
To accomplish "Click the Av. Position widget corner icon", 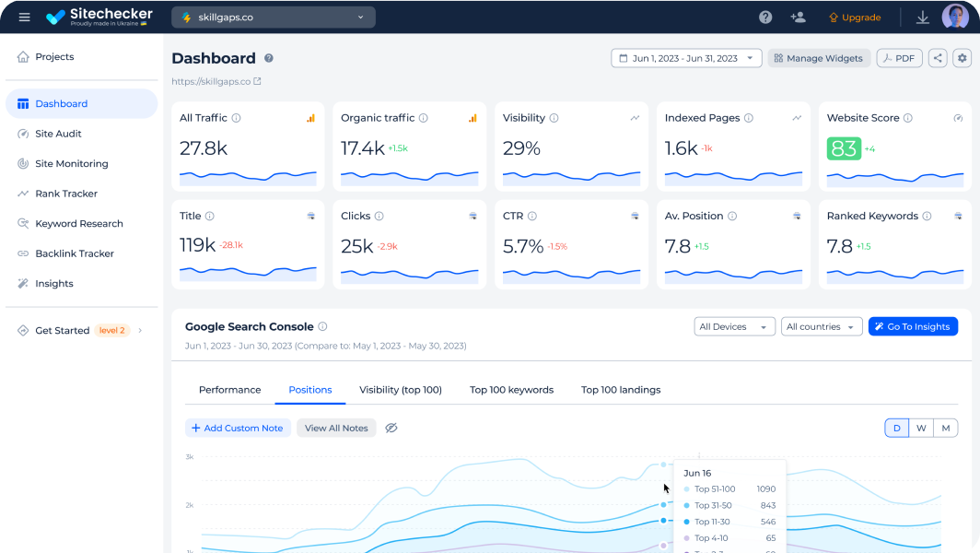I will [x=797, y=216].
